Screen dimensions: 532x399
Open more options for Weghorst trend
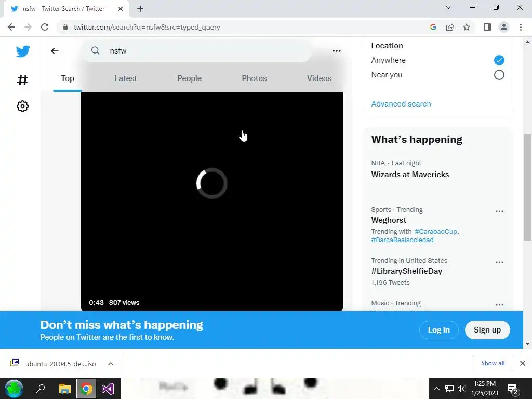click(499, 211)
